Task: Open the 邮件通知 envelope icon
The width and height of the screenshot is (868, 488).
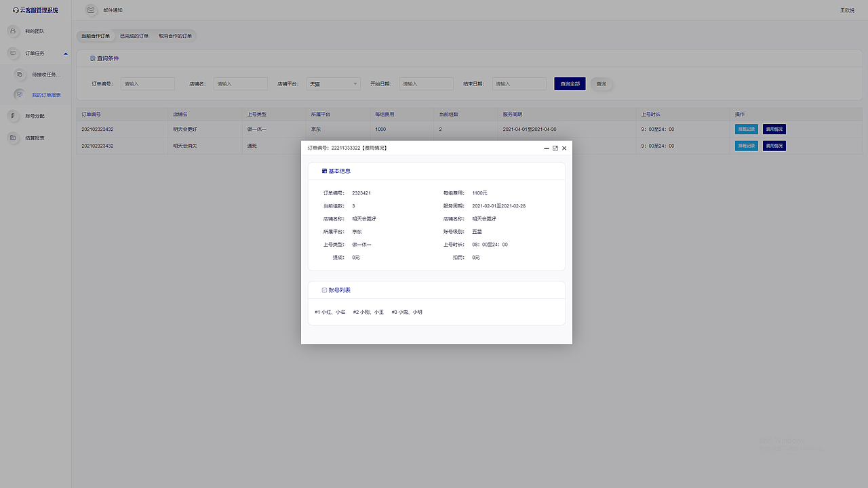Action: coord(91,10)
